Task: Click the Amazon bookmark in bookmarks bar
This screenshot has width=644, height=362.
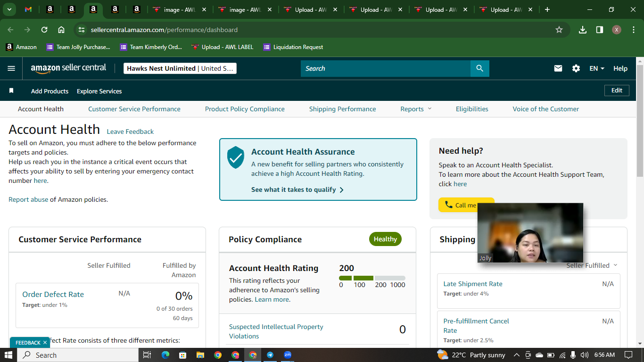Action: coord(21,47)
